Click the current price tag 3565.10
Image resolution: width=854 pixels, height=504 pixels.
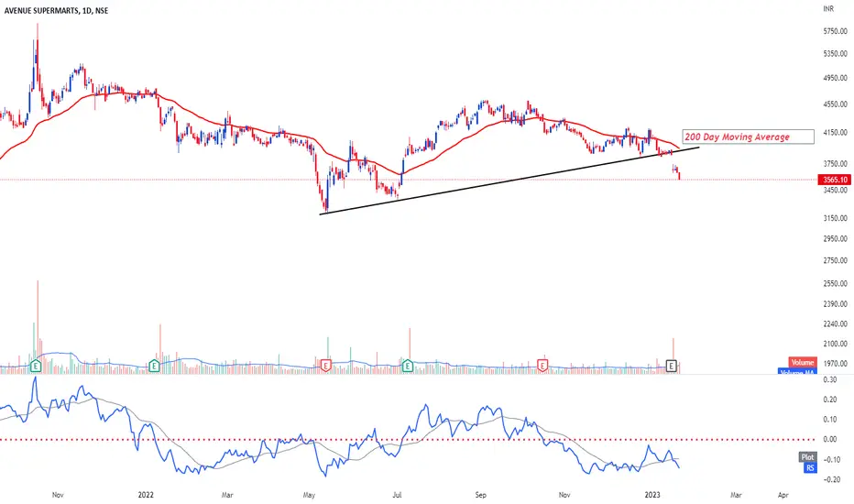pyautogui.click(x=835, y=180)
